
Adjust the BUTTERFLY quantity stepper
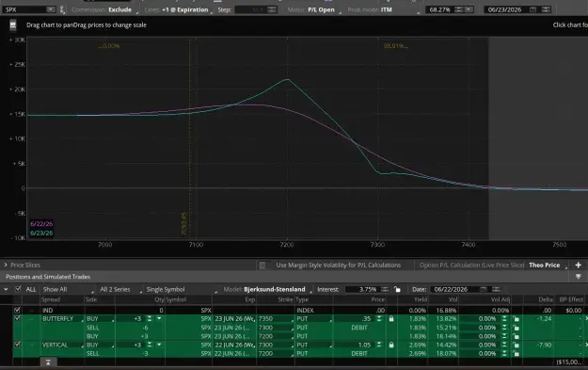pos(150,318)
